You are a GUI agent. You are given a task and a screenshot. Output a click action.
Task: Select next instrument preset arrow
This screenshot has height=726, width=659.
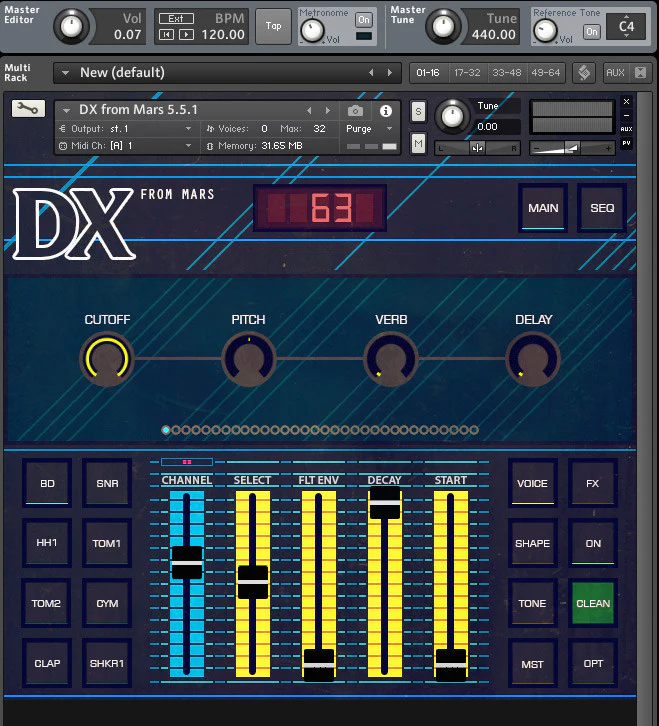(328, 111)
